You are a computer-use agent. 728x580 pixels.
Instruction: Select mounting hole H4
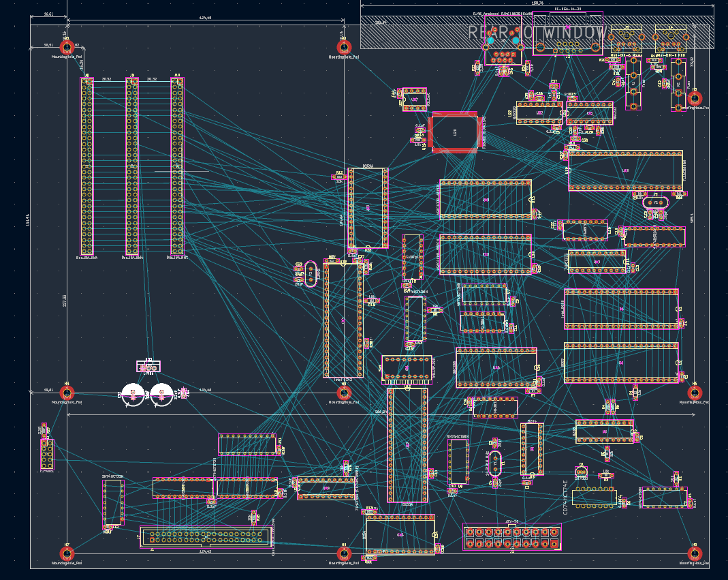(x=67, y=393)
